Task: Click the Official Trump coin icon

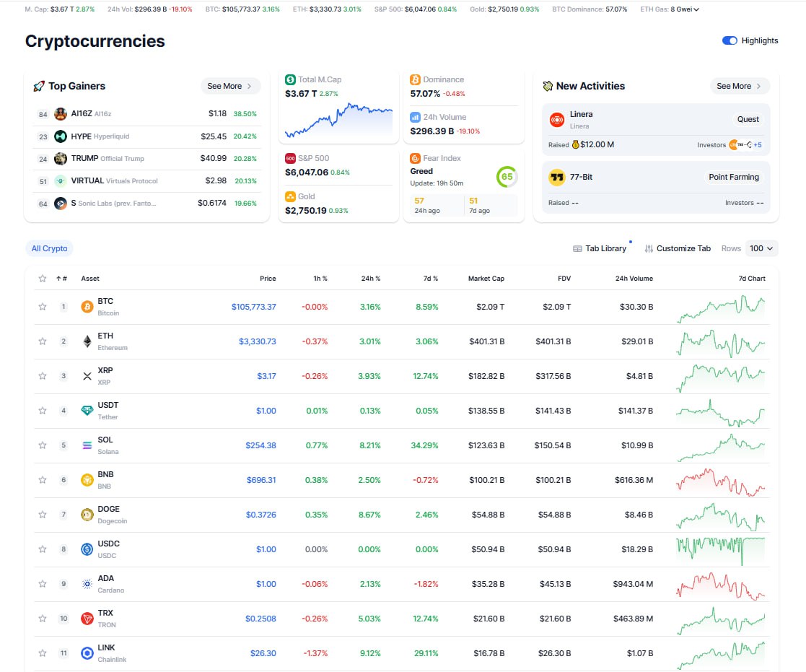Action: 61,158
